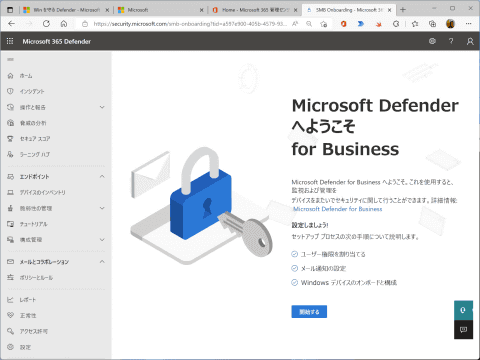Image resolution: width=480 pixels, height=360 pixels.
Task: Close the tab titled Microsoft
Action: point(201,10)
